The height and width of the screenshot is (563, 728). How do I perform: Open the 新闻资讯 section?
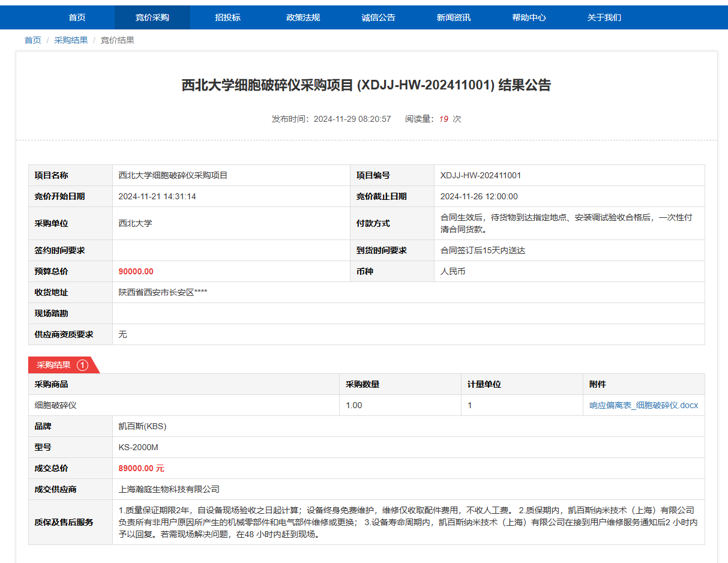click(454, 17)
